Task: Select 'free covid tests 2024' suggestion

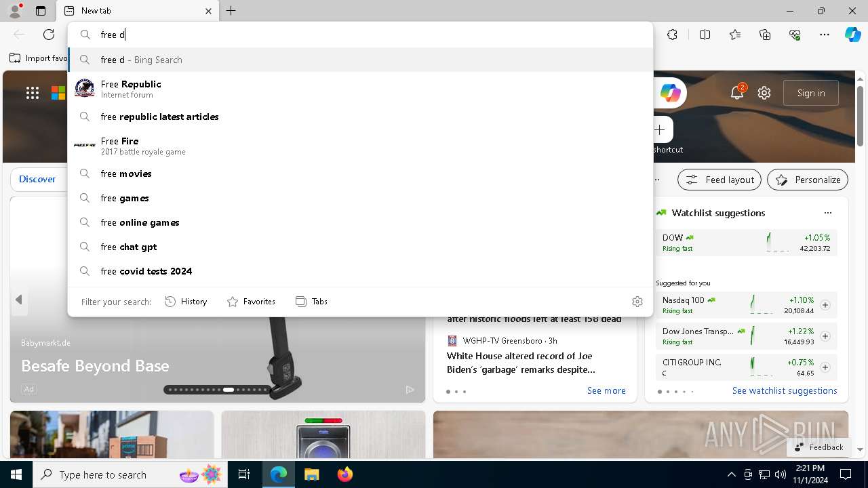Action: pyautogui.click(x=360, y=271)
